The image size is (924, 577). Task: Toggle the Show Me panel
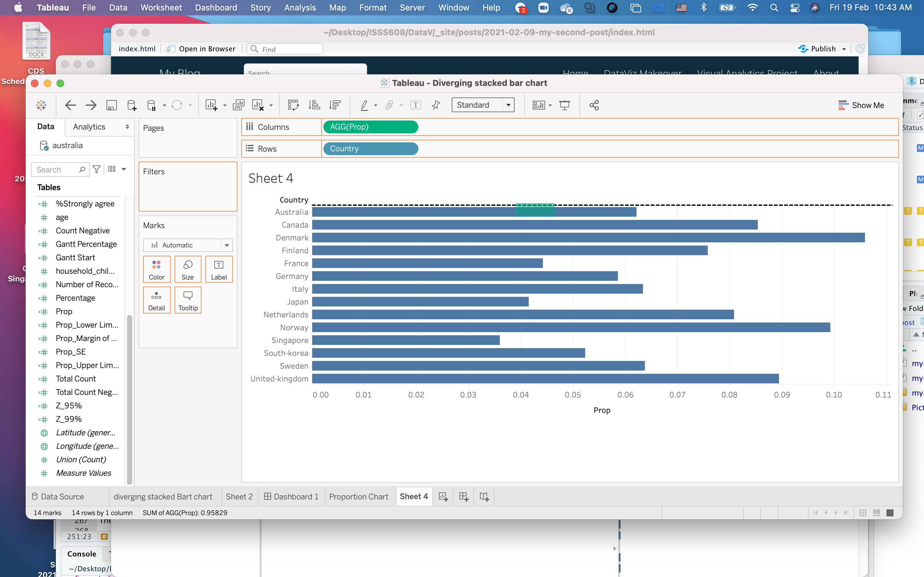pyautogui.click(x=861, y=105)
